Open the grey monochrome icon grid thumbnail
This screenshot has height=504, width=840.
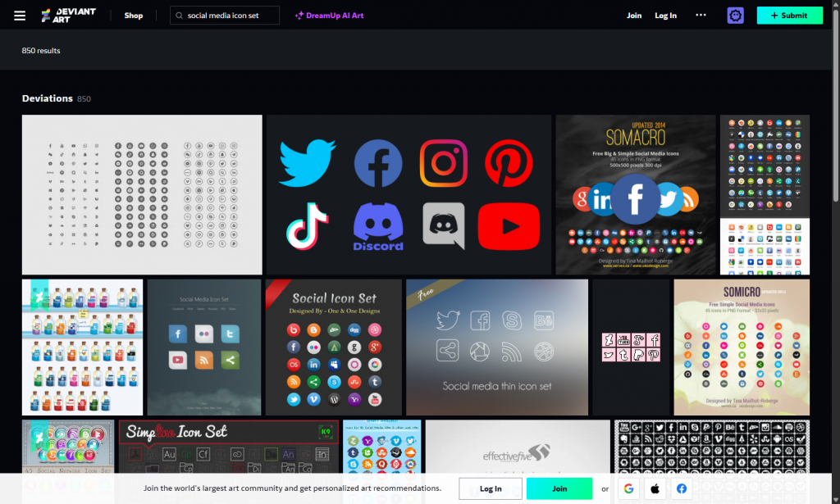pyautogui.click(x=142, y=195)
